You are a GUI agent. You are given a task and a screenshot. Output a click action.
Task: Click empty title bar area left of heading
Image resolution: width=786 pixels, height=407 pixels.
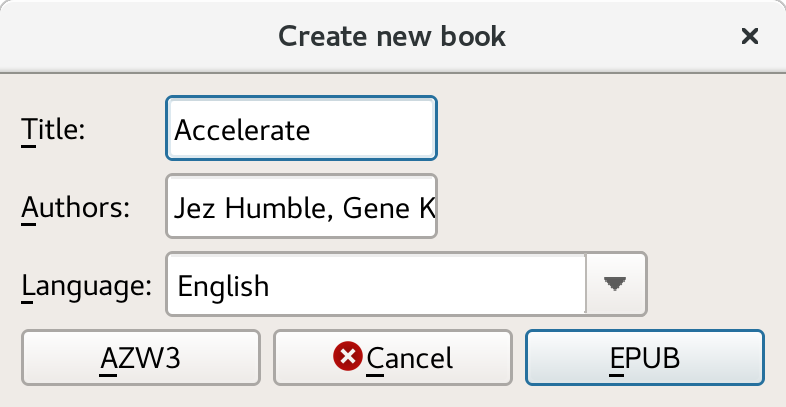[x=130, y=37]
